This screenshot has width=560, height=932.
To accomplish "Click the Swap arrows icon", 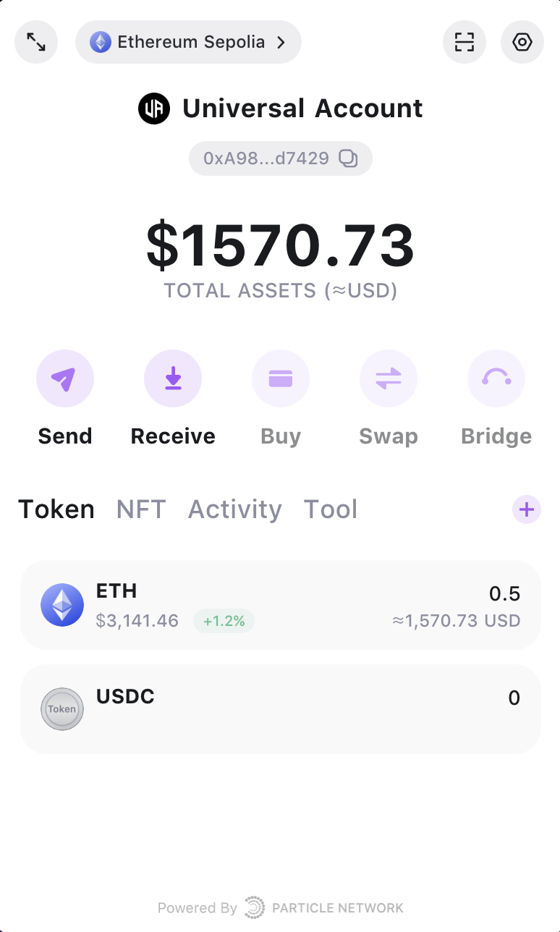I will point(389,378).
